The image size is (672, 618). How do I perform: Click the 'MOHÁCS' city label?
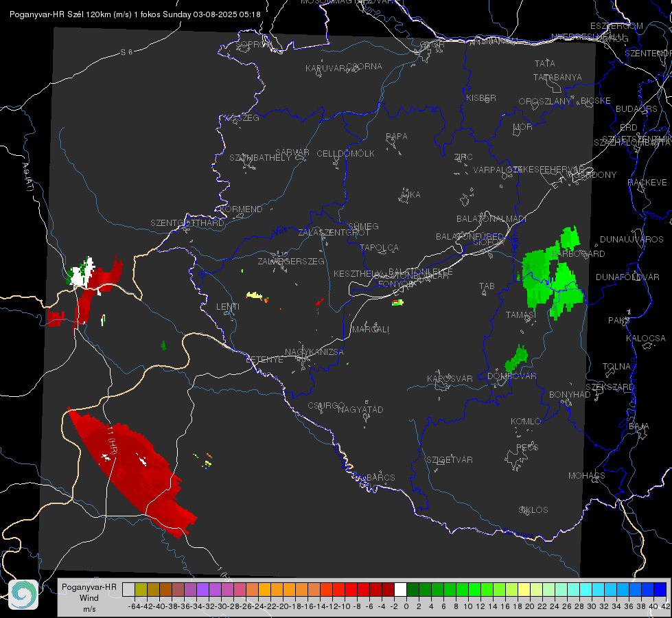587,476
